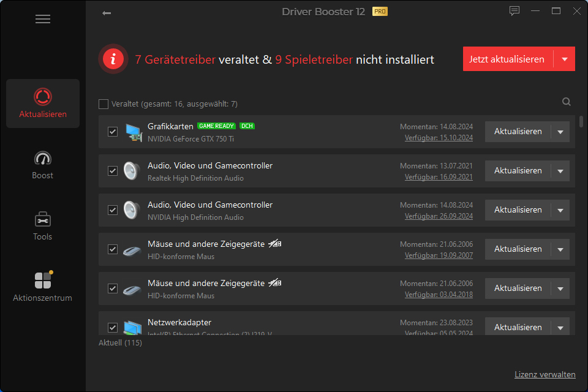Click the GAME READY badge
The height and width of the screenshot is (392, 588).
tap(216, 126)
